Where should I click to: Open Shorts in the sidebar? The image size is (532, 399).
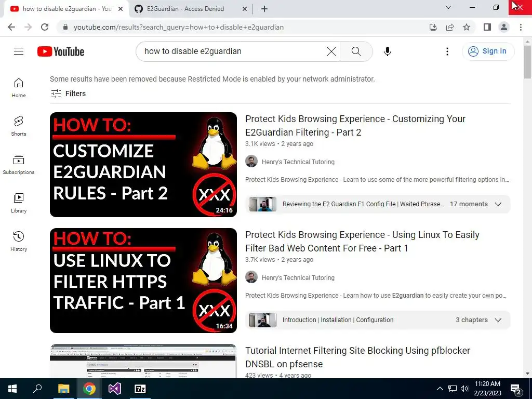19,126
